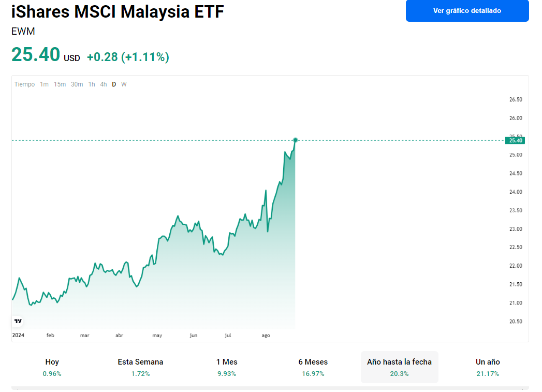Screen dimensions: 542x392
Task: Select the Un año performance period
Action: 488,367
